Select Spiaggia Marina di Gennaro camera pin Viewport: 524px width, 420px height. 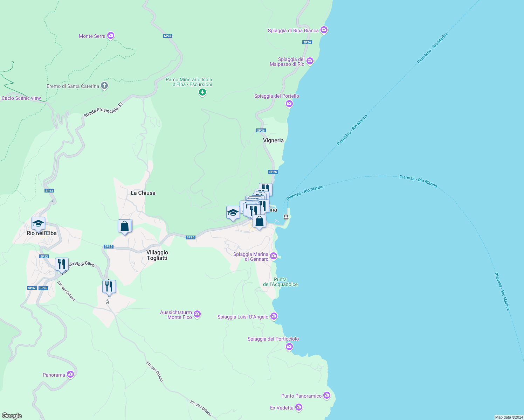274,256
